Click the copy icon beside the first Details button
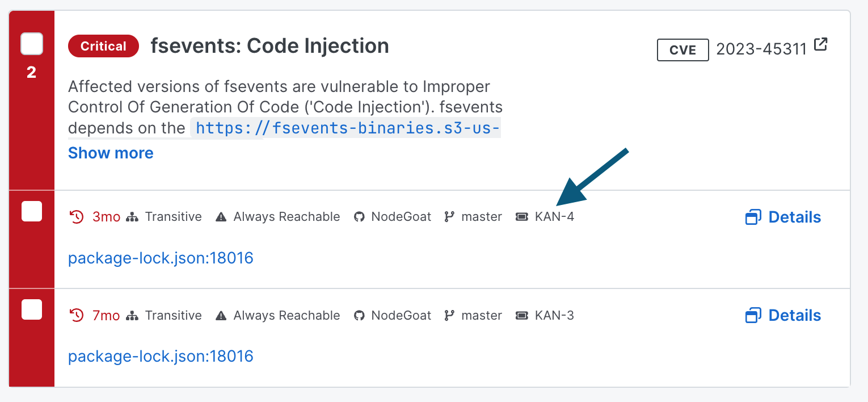868x402 pixels. click(752, 217)
